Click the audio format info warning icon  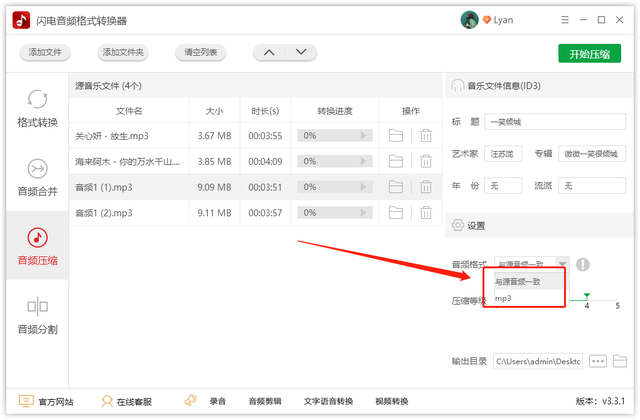pos(583,265)
